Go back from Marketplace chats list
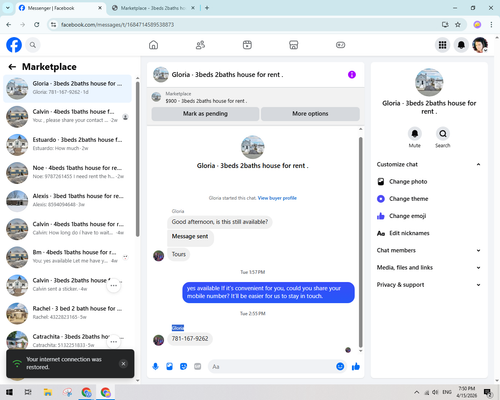The width and height of the screenshot is (500, 400). (x=12, y=67)
